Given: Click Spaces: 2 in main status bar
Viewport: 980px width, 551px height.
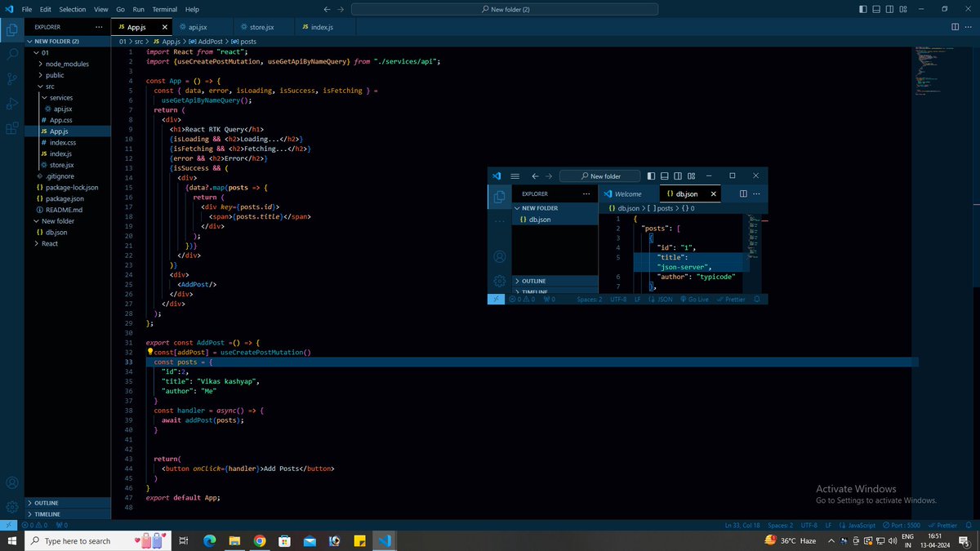Looking at the screenshot, I should point(780,525).
